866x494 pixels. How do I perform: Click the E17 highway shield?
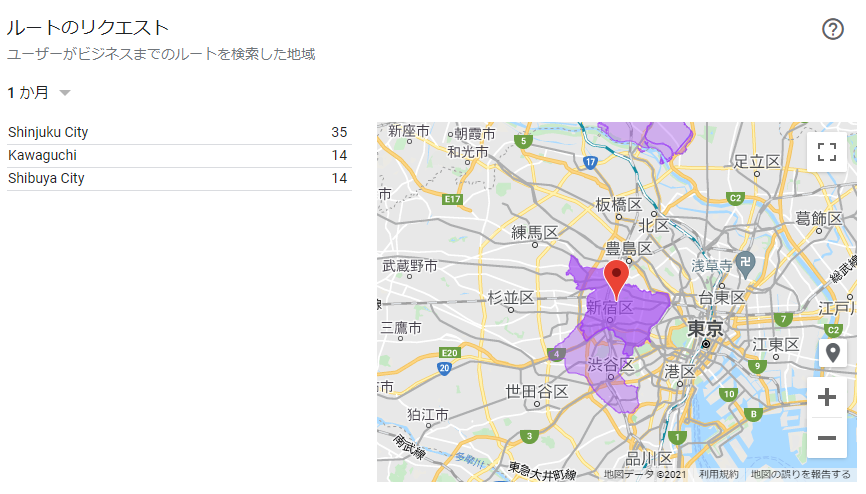452,199
